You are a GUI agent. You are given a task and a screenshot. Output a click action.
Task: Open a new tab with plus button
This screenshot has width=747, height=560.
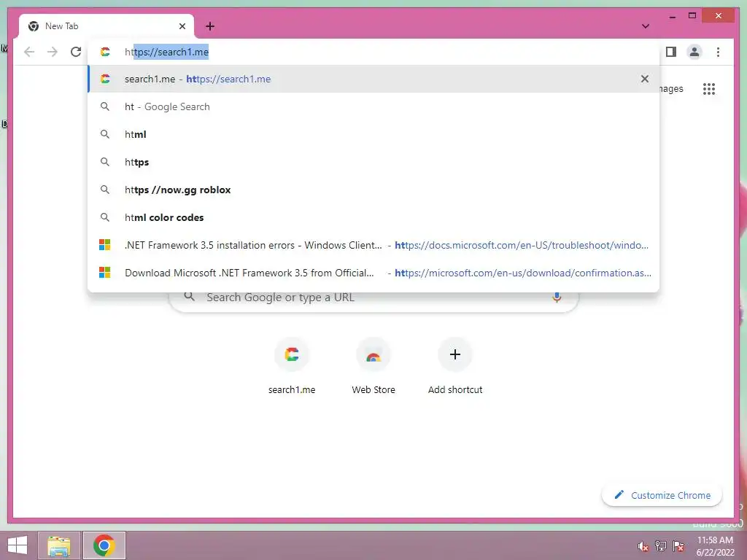point(210,26)
